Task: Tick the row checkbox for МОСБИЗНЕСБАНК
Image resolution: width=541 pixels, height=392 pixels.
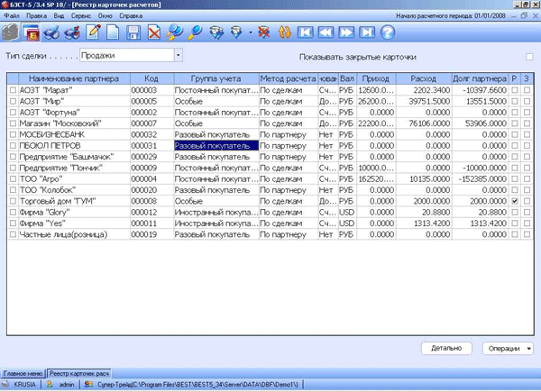Action: (x=13, y=134)
